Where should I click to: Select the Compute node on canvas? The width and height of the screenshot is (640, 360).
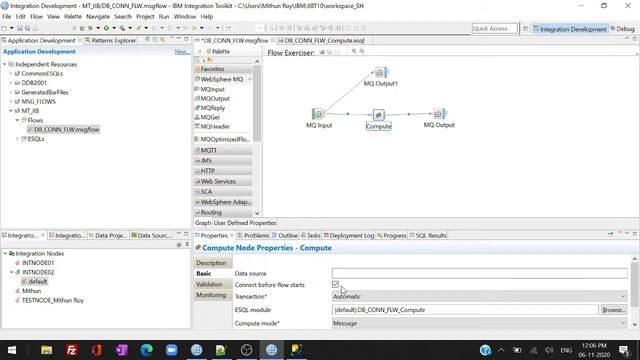point(378,115)
